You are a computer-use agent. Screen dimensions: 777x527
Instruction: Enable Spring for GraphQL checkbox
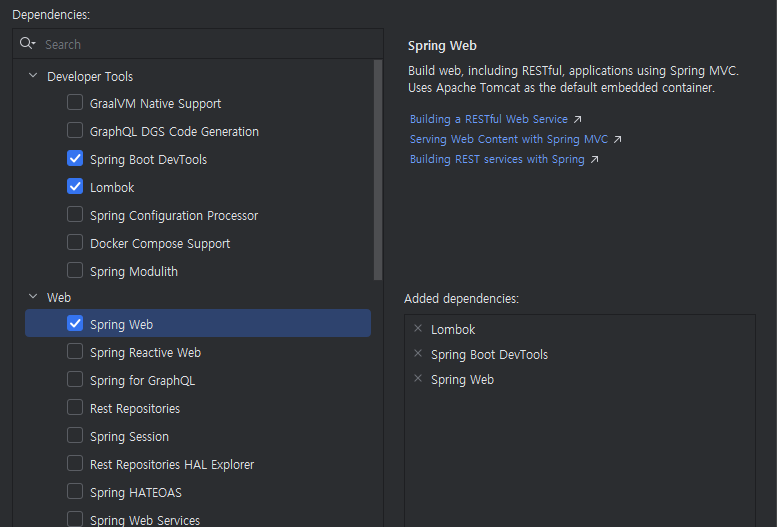coord(75,379)
